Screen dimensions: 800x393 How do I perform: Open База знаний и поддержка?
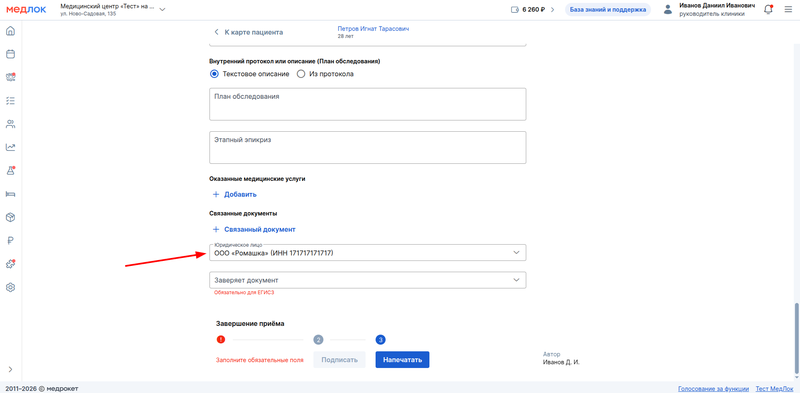coord(608,9)
